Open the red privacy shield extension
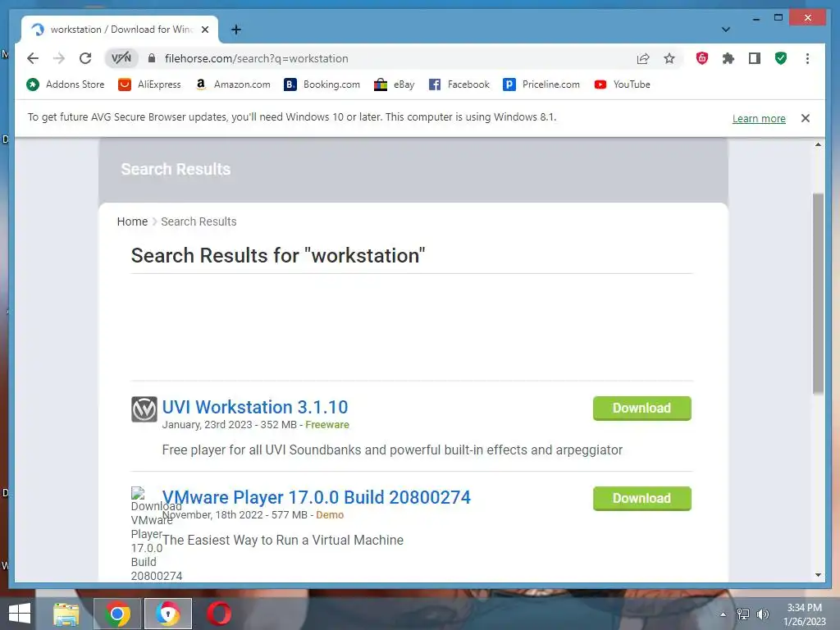Screen dimensions: 840x630 pos(702,58)
